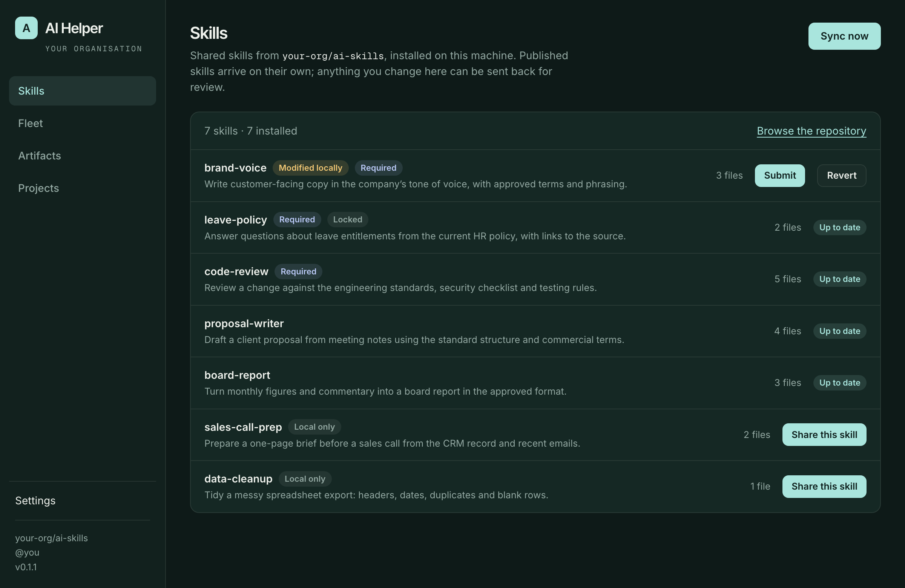
Task: Submit the brand-voice skill changes
Action: click(x=779, y=176)
